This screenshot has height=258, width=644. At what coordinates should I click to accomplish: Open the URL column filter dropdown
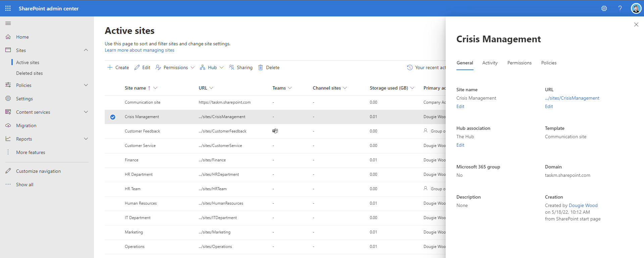coord(211,88)
